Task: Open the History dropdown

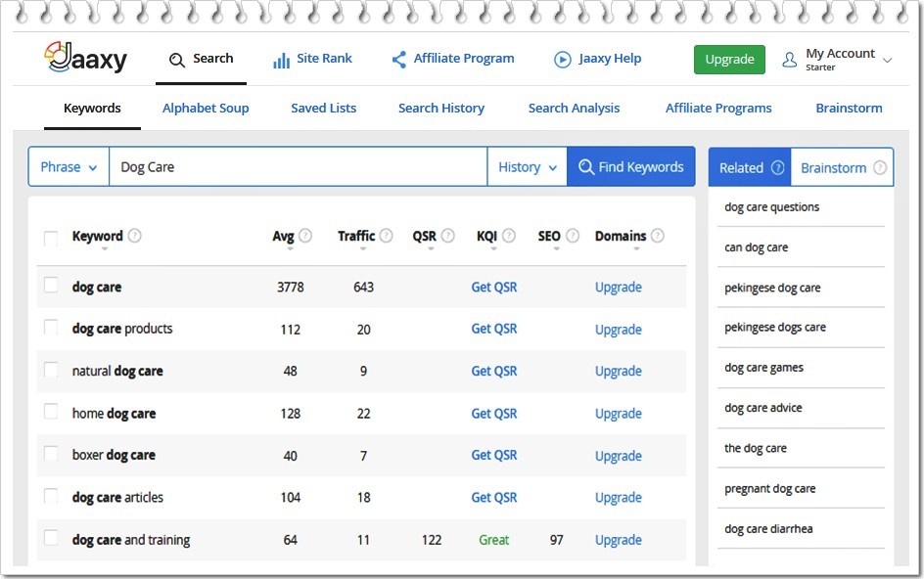Action: pyautogui.click(x=528, y=166)
